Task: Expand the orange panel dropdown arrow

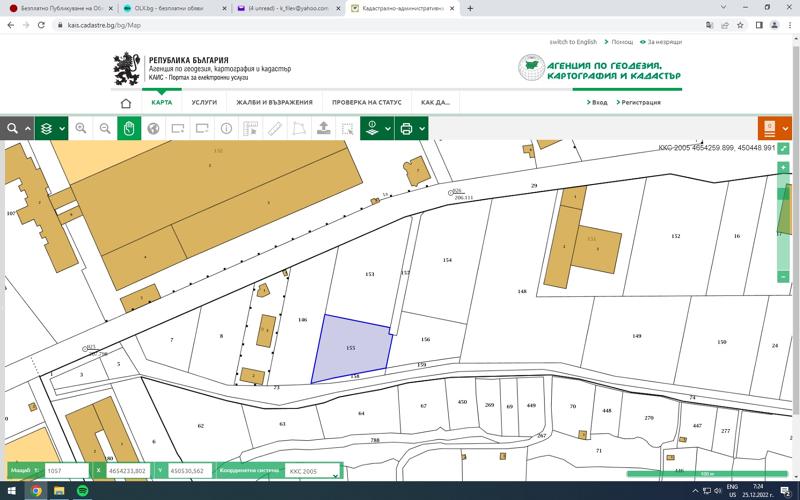Action: click(785, 129)
